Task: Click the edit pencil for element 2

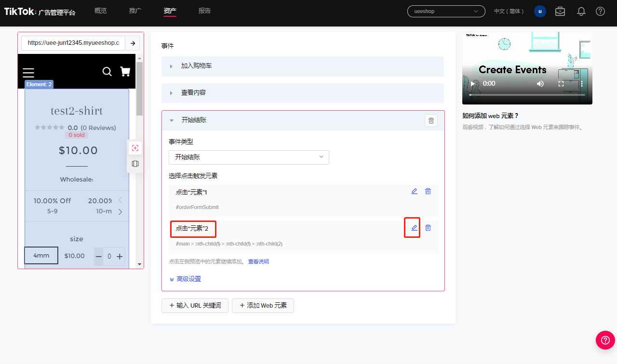Action: pos(414,228)
